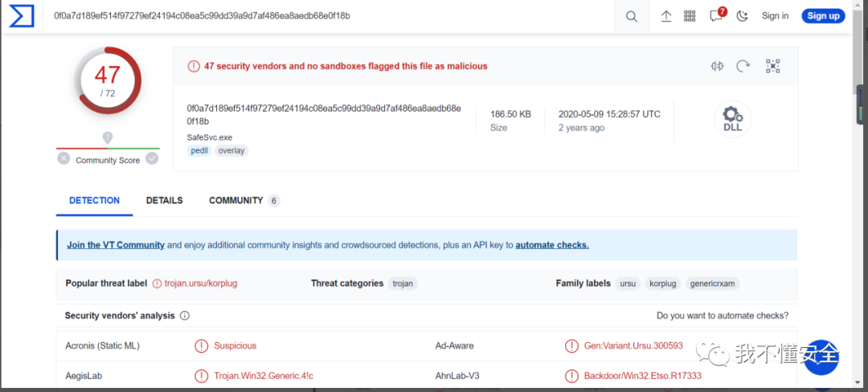
Task: Click the Acronis (Static ML) vendor name
Action: coord(102,346)
